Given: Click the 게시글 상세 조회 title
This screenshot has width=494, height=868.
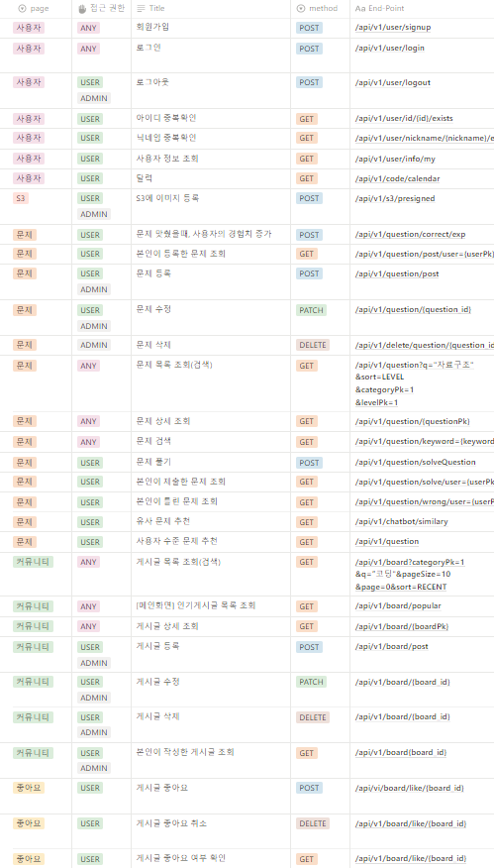Looking at the screenshot, I should (167, 626).
